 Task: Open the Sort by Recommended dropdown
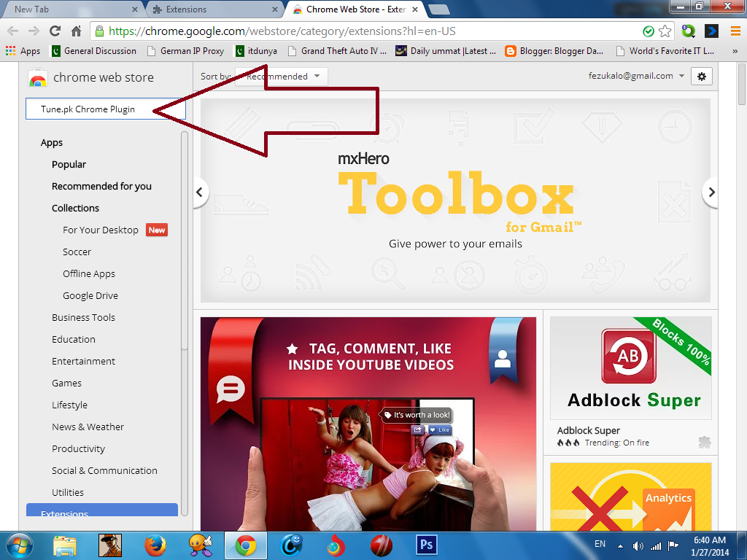pos(281,76)
